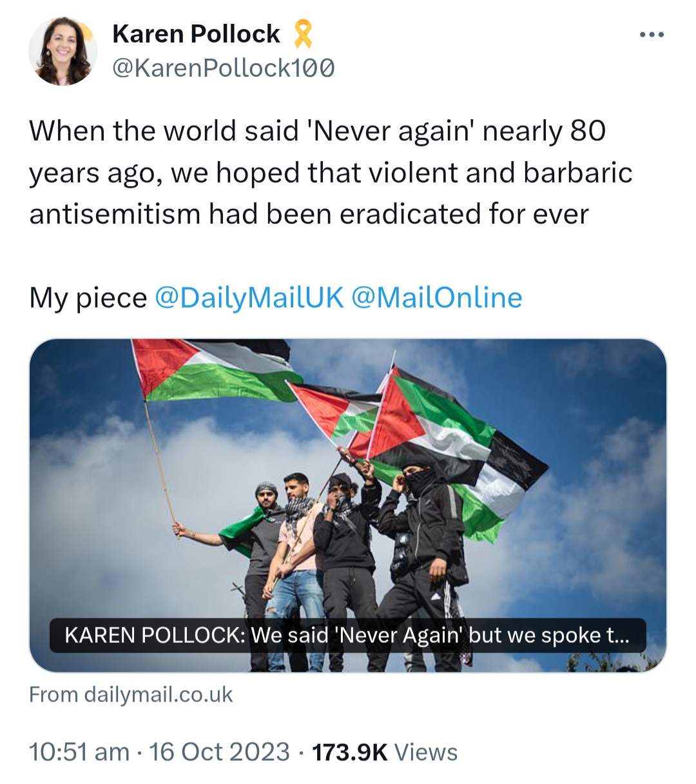Click the yellow ribbon emoji beside the name
Screen dimensions: 696x784
[x=303, y=34]
